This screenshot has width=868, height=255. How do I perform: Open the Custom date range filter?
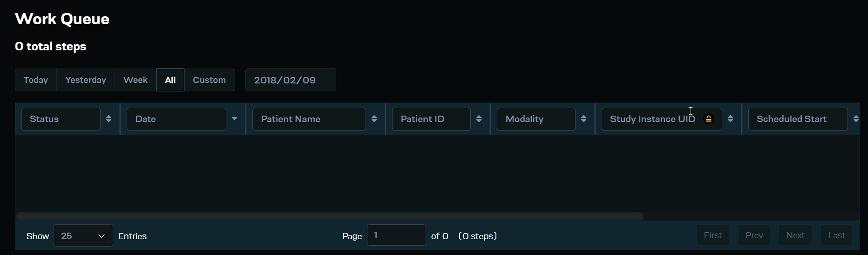click(209, 80)
